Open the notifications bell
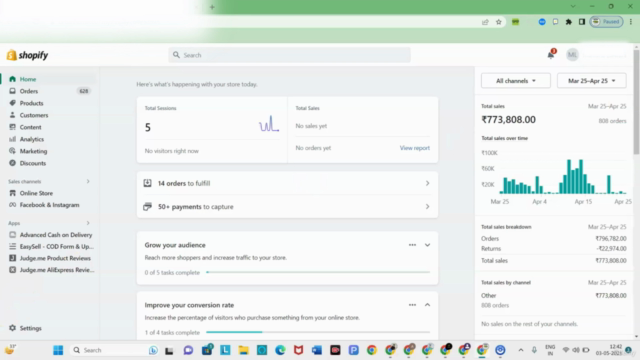The width and height of the screenshot is (640, 360). 551,55
